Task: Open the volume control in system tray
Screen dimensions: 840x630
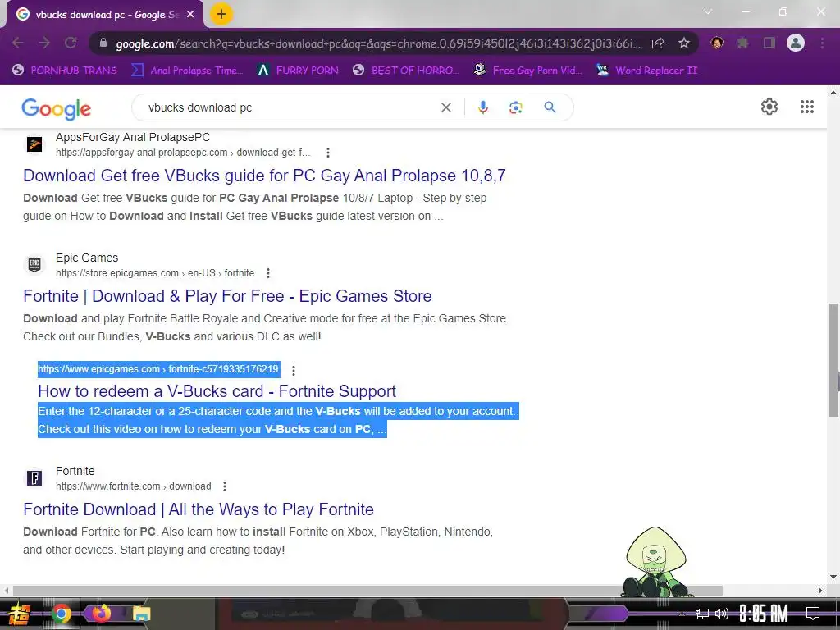Action: 722,614
